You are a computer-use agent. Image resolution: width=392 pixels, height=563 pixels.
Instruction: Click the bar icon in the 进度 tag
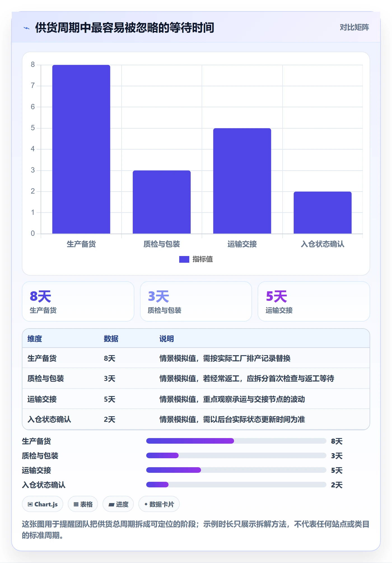(111, 505)
